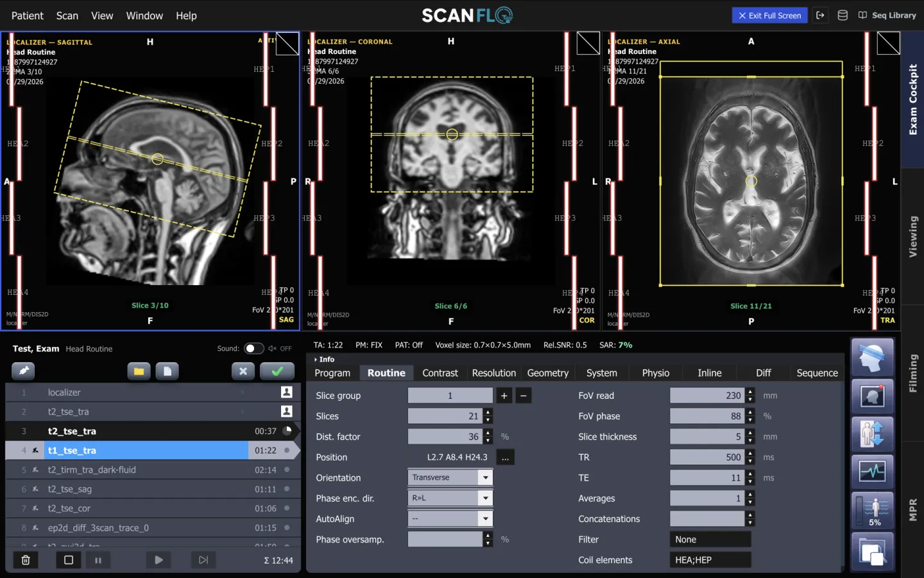Click the head anatomy icon in sidebar
Screen dimensions: 924x578
click(873, 357)
